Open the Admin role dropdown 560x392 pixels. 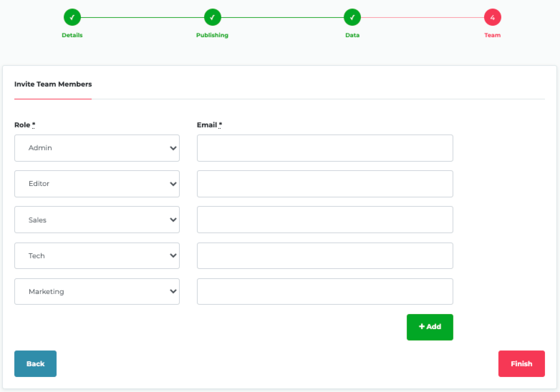(x=97, y=148)
